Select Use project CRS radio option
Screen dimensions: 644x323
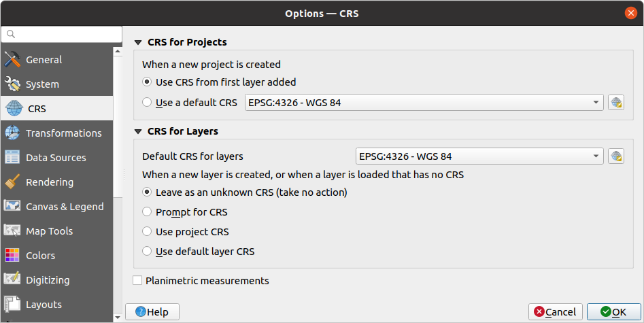click(148, 231)
